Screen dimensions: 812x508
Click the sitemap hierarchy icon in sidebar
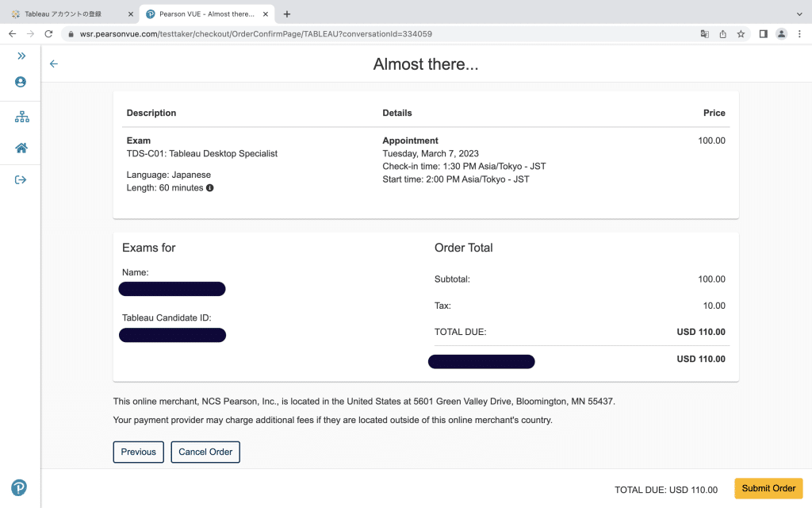click(x=21, y=117)
